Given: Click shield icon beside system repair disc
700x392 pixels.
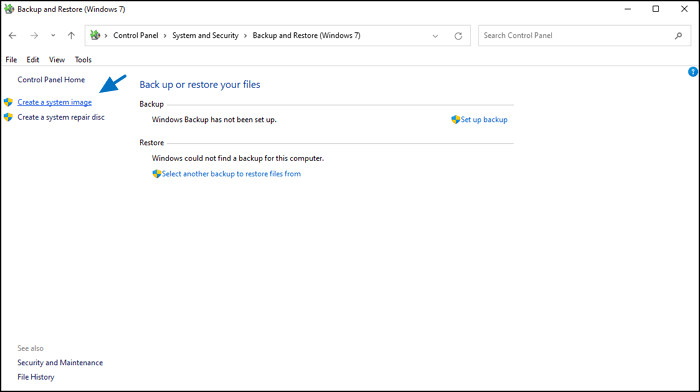Looking at the screenshot, I should pos(8,117).
